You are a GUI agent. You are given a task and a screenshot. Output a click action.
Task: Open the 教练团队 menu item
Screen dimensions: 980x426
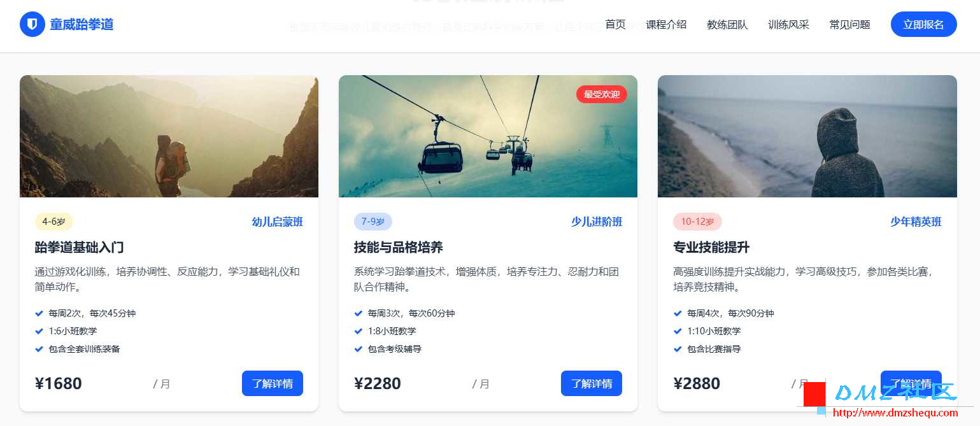(x=727, y=24)
